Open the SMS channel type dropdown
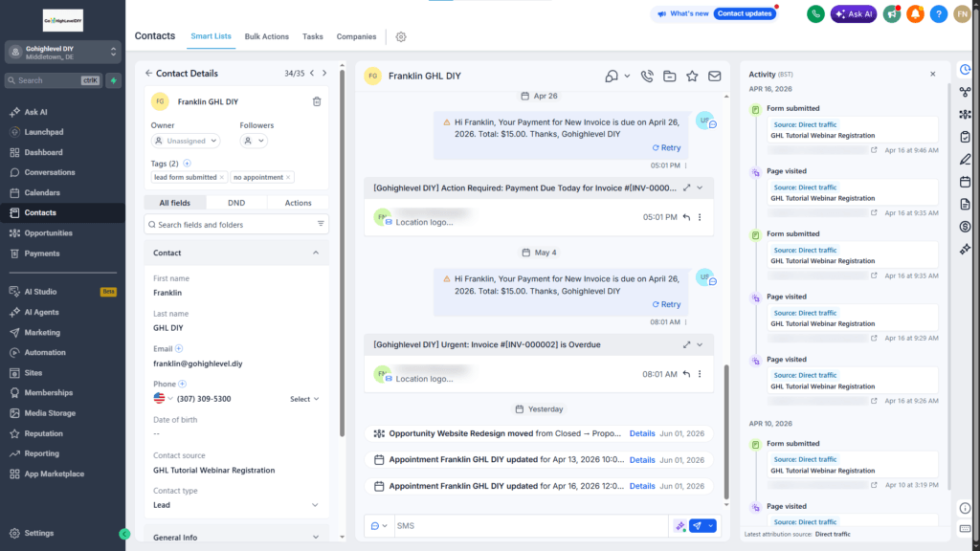The width and height of the screenshot is (980, 551). tap(379, 526)
